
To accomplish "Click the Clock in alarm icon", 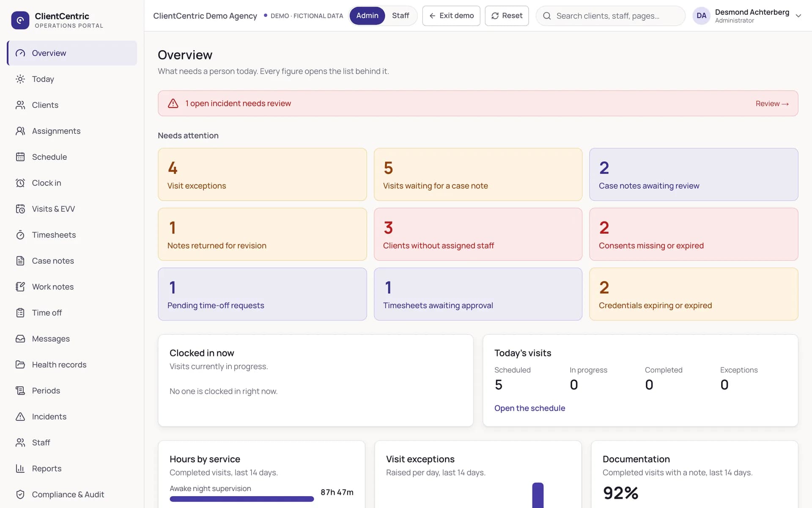I will (x=20, y=183).
